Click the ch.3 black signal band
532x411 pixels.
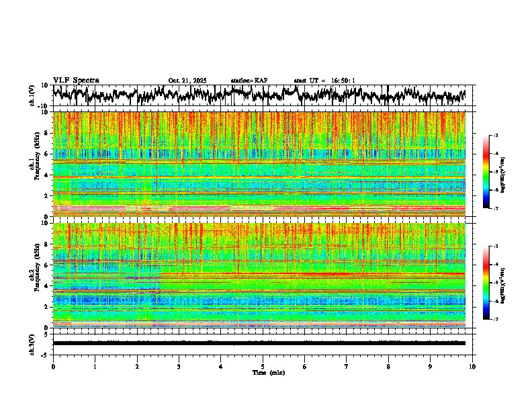point(259,343)
